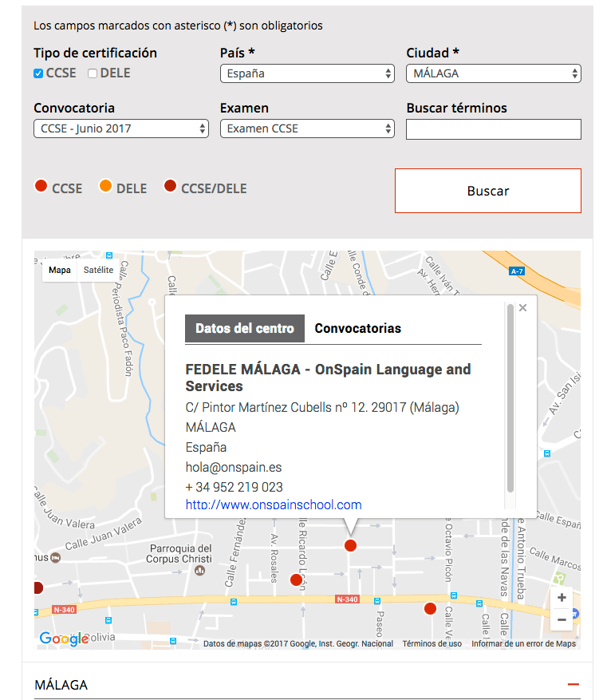Click the Buscar términos input field
Screen dimensions: 603x700
[493, 129]
